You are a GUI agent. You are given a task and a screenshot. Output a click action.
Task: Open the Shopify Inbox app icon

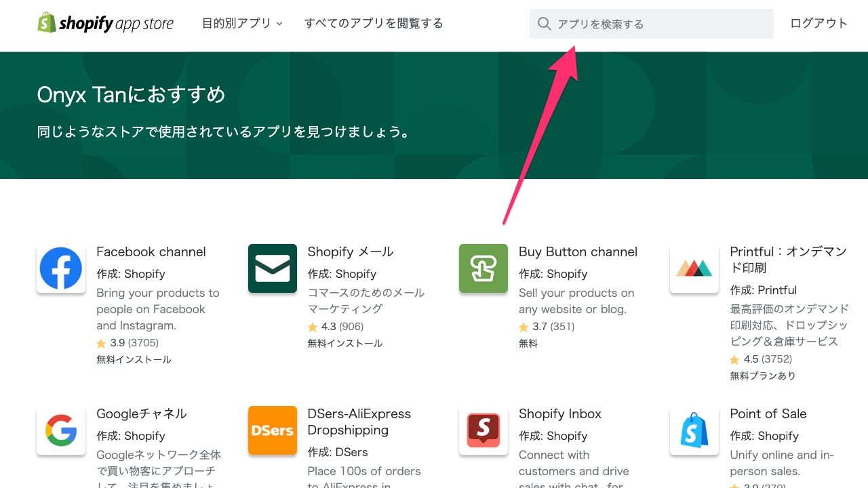click(484, 430)
